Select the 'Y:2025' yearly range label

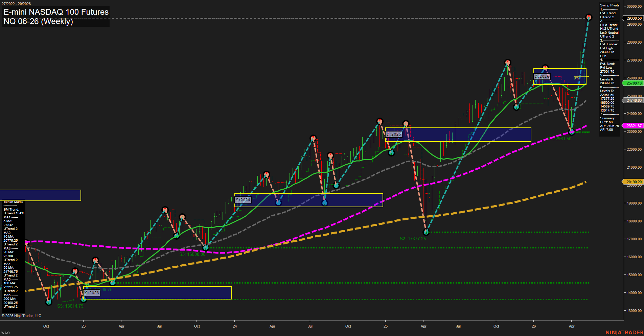pos(394,134)
